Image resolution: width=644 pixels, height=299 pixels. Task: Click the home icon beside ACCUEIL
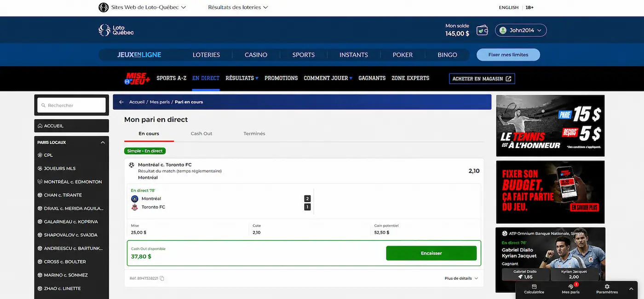pyautogui.click(x=40, y=126)
